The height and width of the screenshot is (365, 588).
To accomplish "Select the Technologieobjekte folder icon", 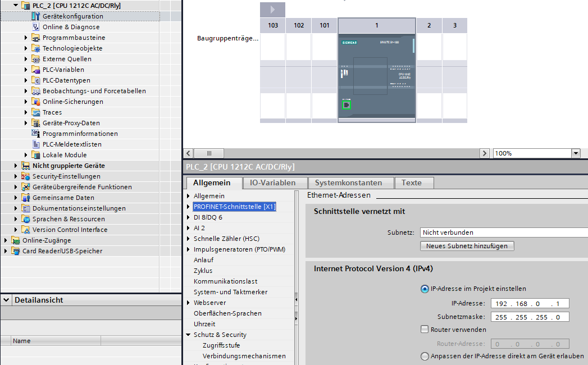I will [x=35, y=48].
